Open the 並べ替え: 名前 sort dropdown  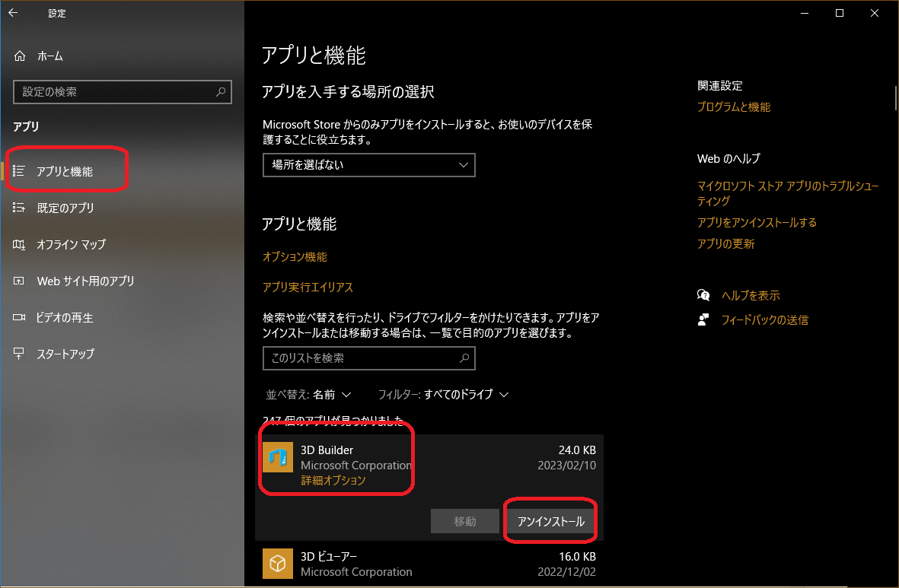pyautogui.click(x=308, y=394)
